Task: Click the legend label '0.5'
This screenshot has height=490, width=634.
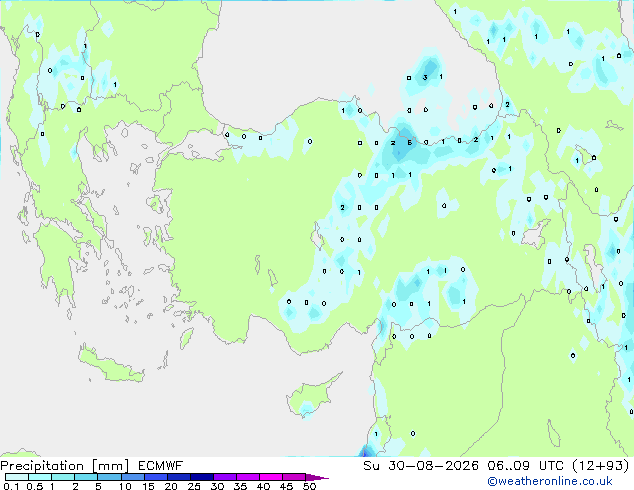Action: tap(34, 486)
